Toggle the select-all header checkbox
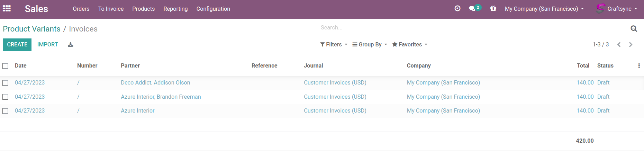This screenshot has width=644, height=151. point(6,66)
